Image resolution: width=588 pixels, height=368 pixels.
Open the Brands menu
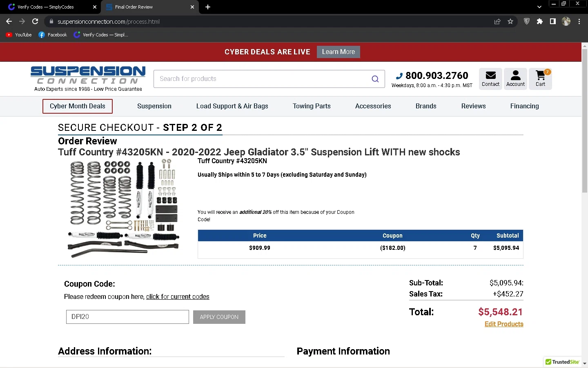426,106
